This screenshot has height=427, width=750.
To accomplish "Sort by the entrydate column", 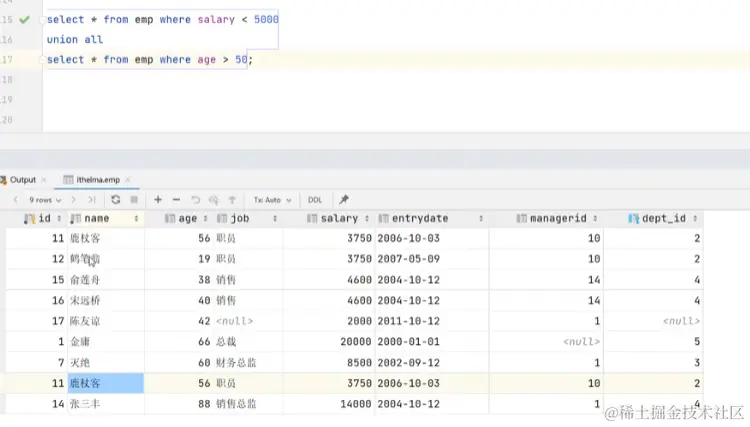I will click(481, 219).
